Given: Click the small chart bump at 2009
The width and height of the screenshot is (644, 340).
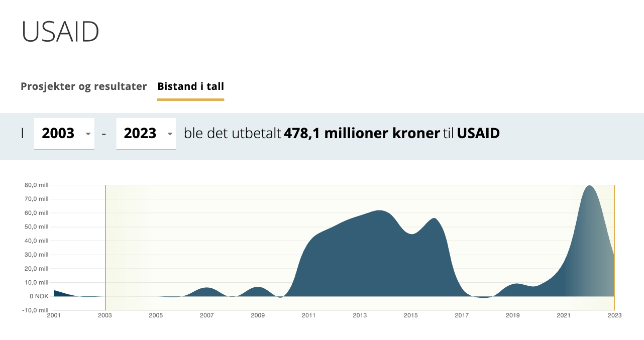Looking at the screenshot, I should [x=258, y=290].
